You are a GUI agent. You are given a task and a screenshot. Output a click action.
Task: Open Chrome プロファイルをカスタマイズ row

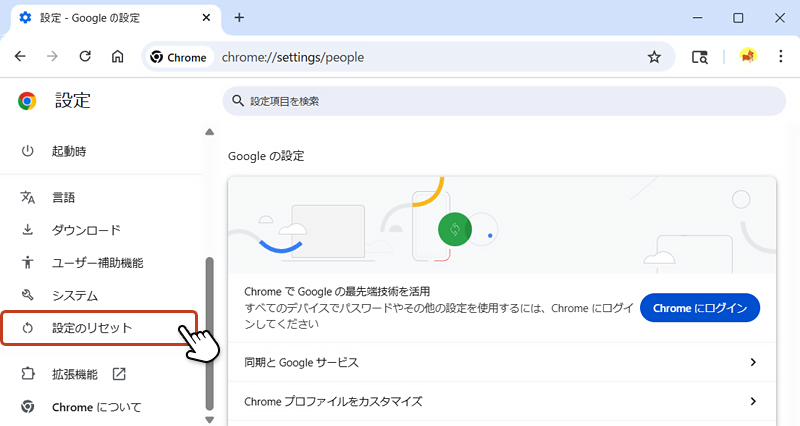pyautogui.click(x=502, y=402)
